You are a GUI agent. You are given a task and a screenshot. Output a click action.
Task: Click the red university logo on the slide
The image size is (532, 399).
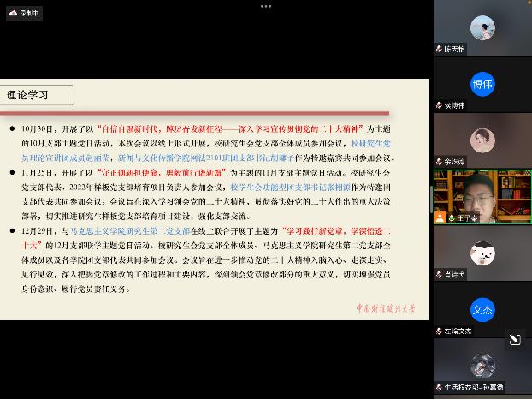[385, 307]
